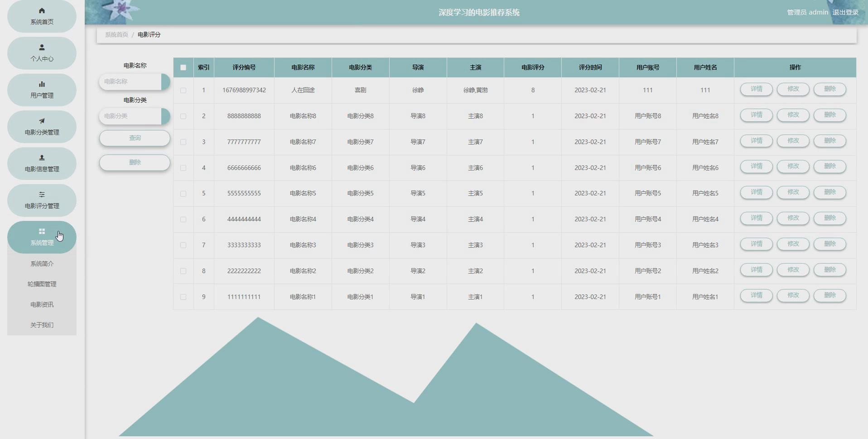Go to 用户管理 menu

click(42, 90)
